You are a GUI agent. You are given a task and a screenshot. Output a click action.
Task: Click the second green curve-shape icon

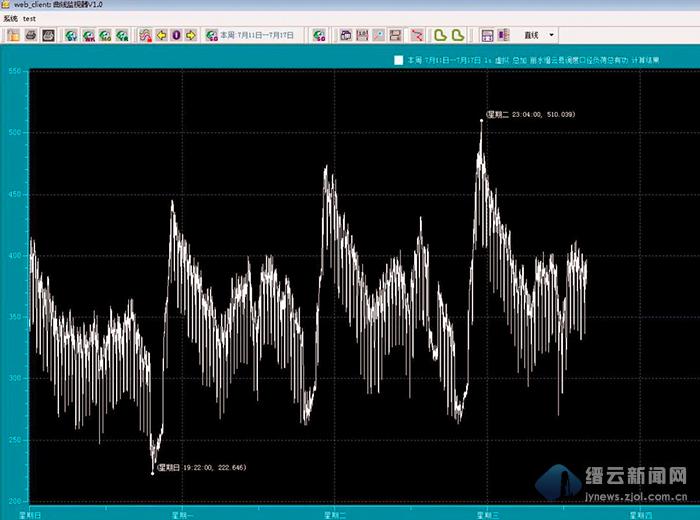point(458,35)
